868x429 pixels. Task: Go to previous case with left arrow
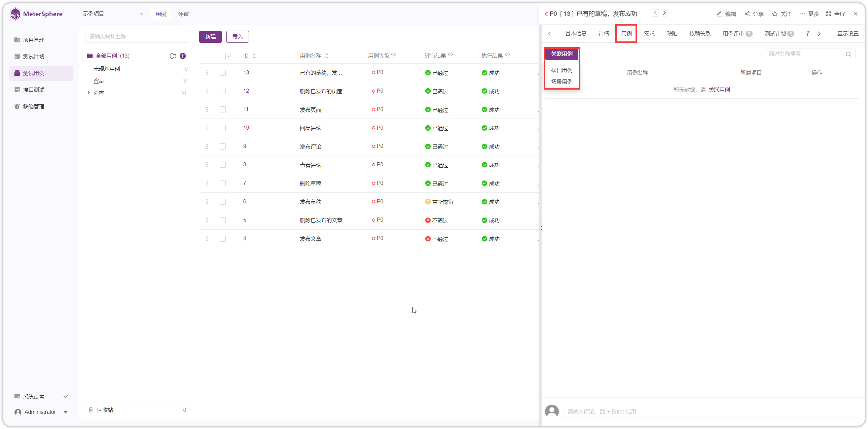click(x=655, y=13)
